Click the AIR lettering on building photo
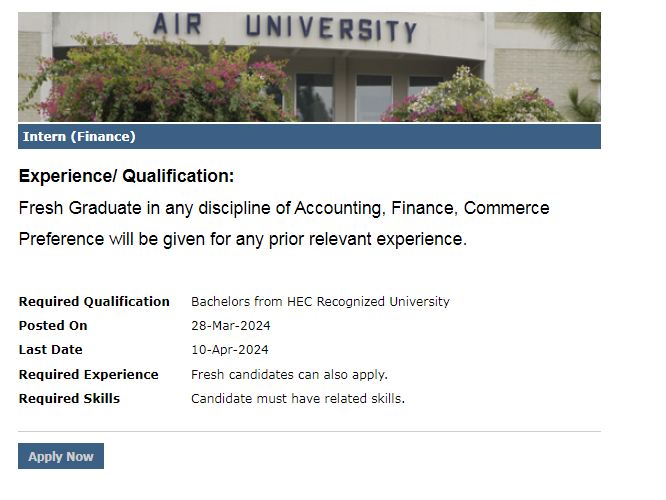Screen dimensions: 666x500 pos(177,24)
